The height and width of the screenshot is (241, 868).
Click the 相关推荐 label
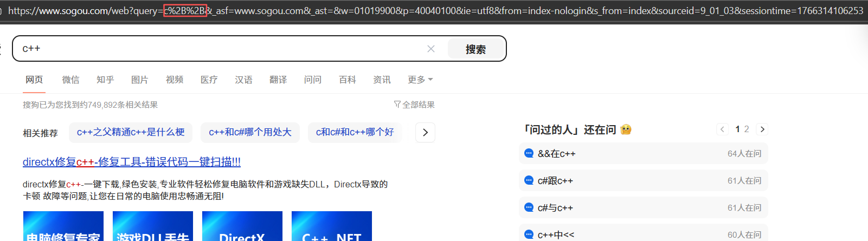click(x=40, y=133)
